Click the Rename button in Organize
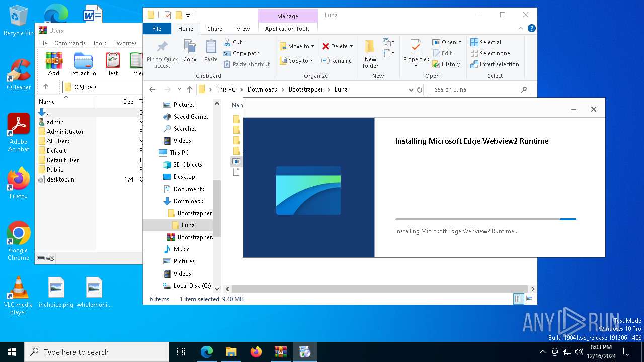Screen dimensions: 644x362 pyautogui.click(x=337, y=61)
